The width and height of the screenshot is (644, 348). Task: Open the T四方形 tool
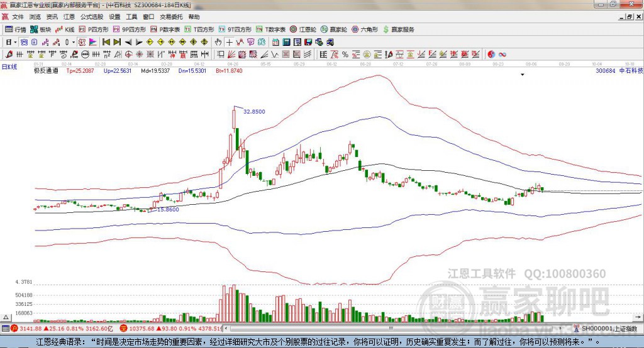click(x=199, y=30)
